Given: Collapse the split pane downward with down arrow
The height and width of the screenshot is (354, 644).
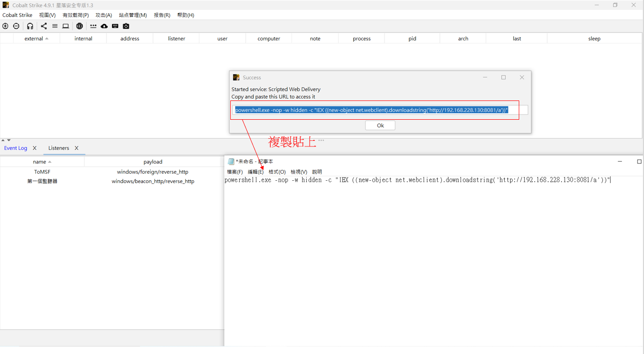Looking at the screenshot, I should click(x=8, y=140).
